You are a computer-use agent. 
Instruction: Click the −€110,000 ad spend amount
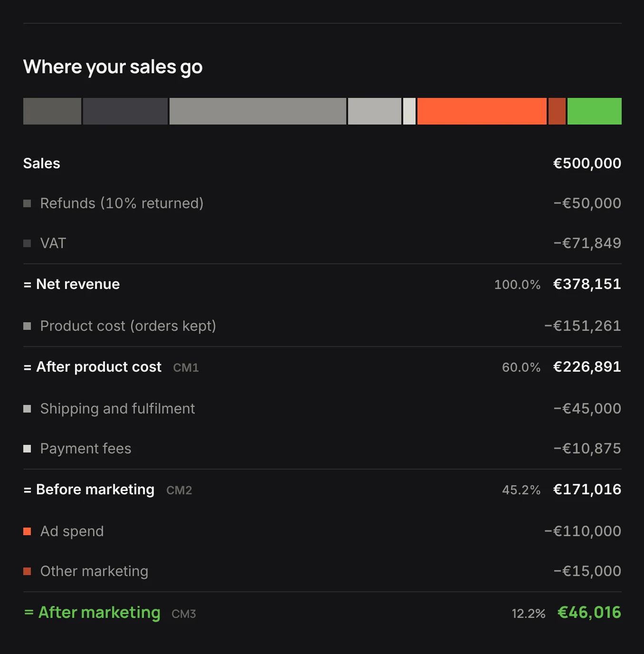583,531
